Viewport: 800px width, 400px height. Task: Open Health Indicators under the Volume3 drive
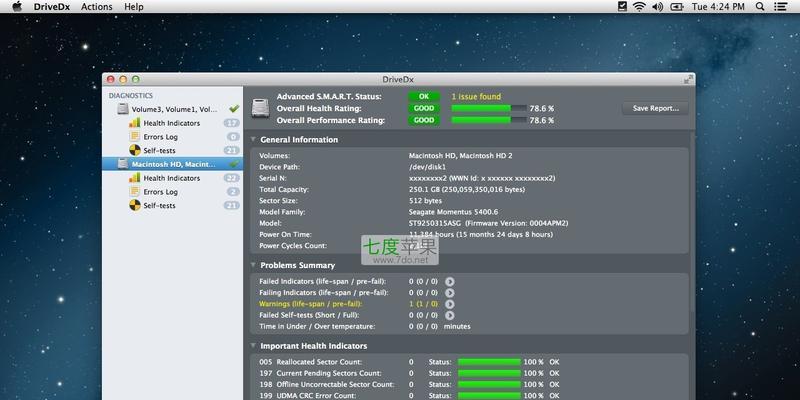click(x=172, y=123)
